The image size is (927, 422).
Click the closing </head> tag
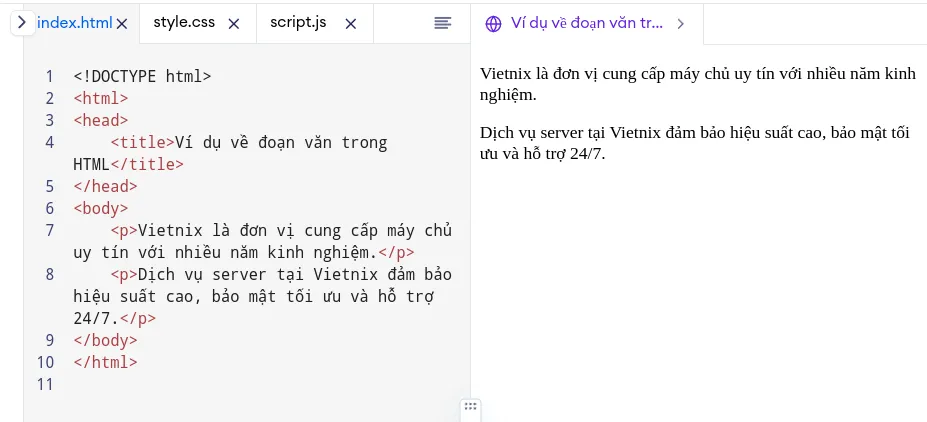coord(105,187)
